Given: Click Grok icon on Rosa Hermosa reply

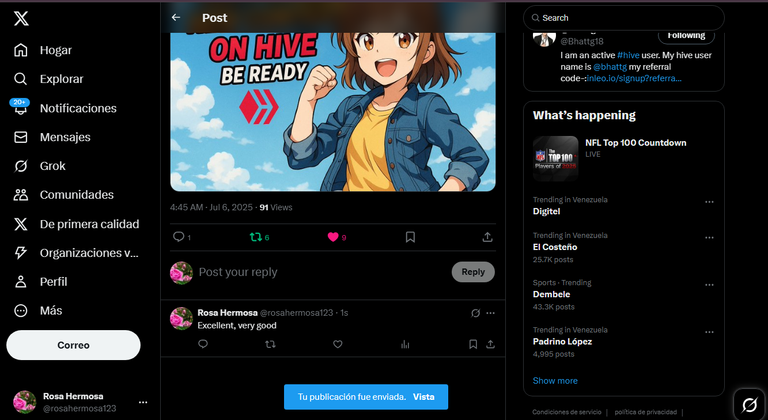Looking at the screenshot, I should pyautogui.click(x=476, y=313).
